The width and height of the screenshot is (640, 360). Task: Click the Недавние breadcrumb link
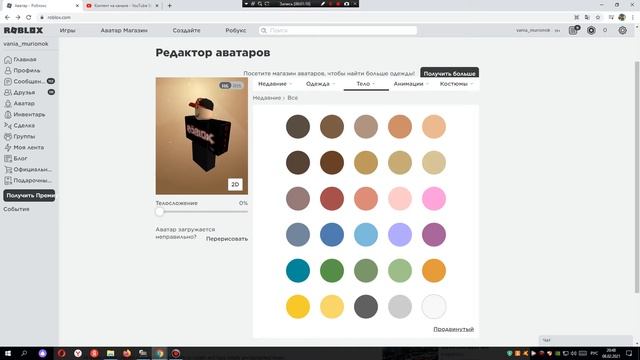pos(267,98)
